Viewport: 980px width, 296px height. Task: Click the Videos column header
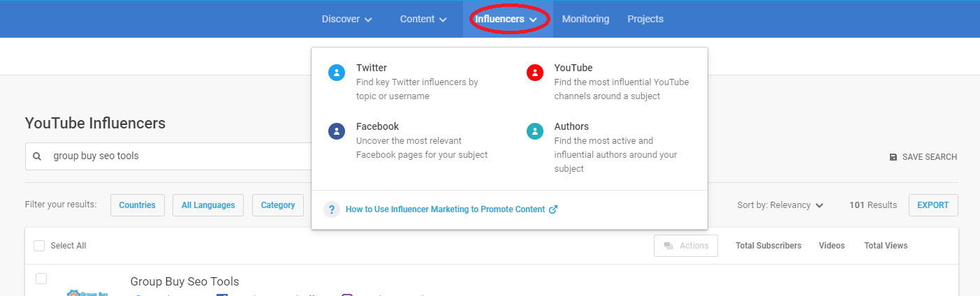832,246
